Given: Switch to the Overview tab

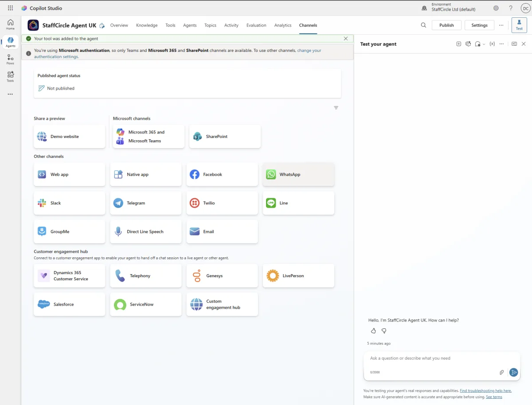Looking at the screenshot, I should point(119,25).
